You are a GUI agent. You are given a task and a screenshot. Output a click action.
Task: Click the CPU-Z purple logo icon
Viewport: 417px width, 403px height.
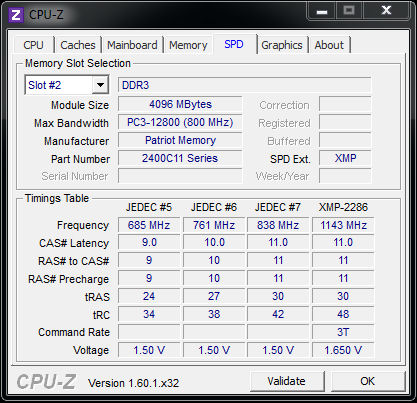(16, 15)
